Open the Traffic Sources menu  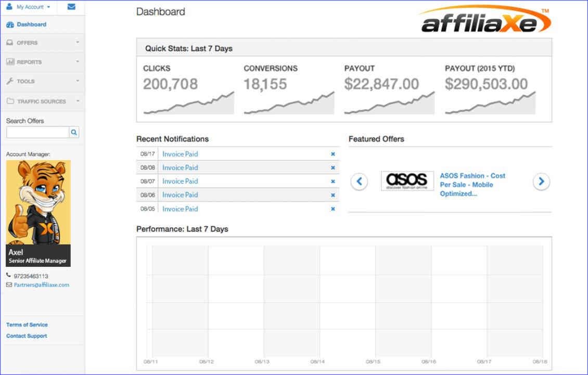tap(40, 101)
